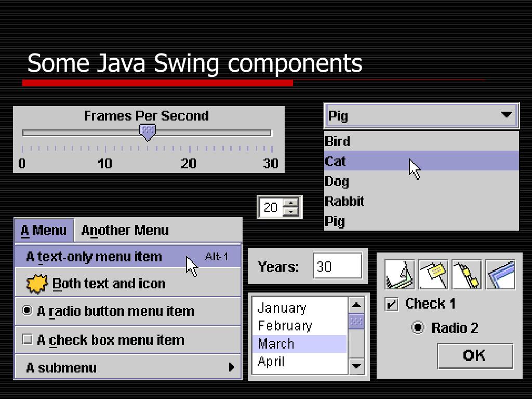
Task: Uncheck the Check 1 checkbox
Action: (x=391, y=304)
